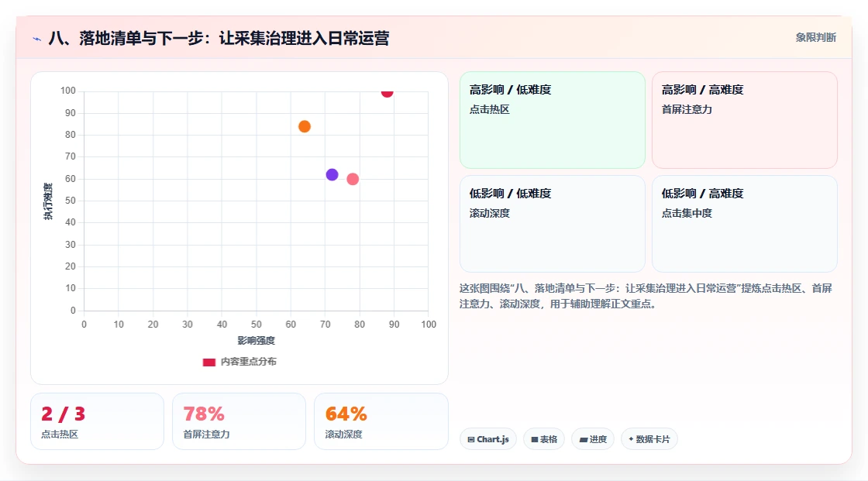Image resolution: width=868 pixels, height=481 pixels.
Task: Select the red scatter point at the chart's top edge
Action: 387,92
